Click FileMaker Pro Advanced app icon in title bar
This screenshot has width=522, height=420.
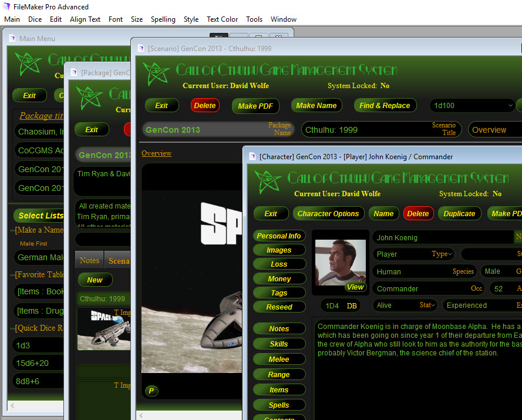pyautogui.click(x=6, y=6)
